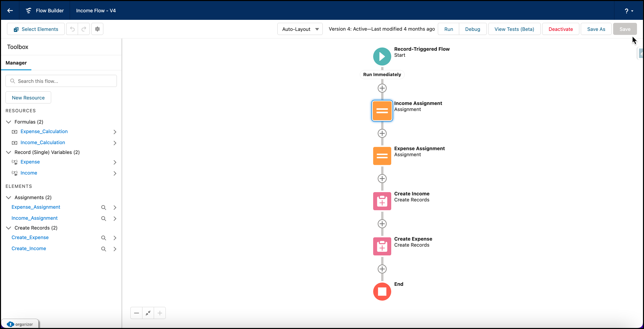Click the New Resource button
This screenshot has height=329, width=644.
pyautogui.click(x=28, y=97)
